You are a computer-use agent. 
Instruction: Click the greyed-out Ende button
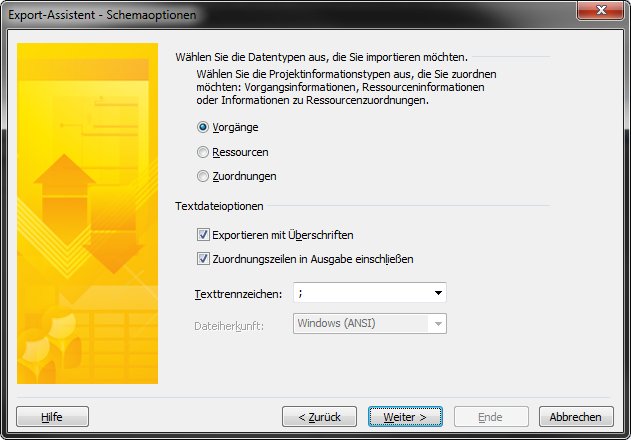[490, 416]
